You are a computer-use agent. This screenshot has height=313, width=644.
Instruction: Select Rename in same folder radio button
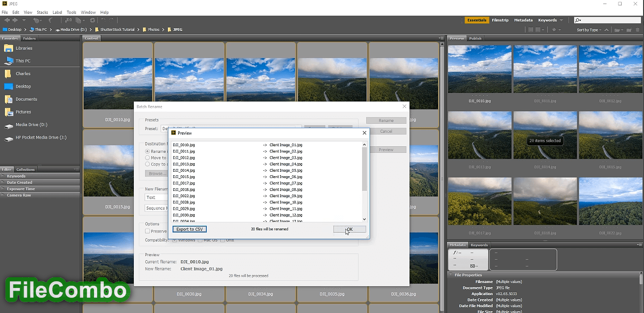147,152
